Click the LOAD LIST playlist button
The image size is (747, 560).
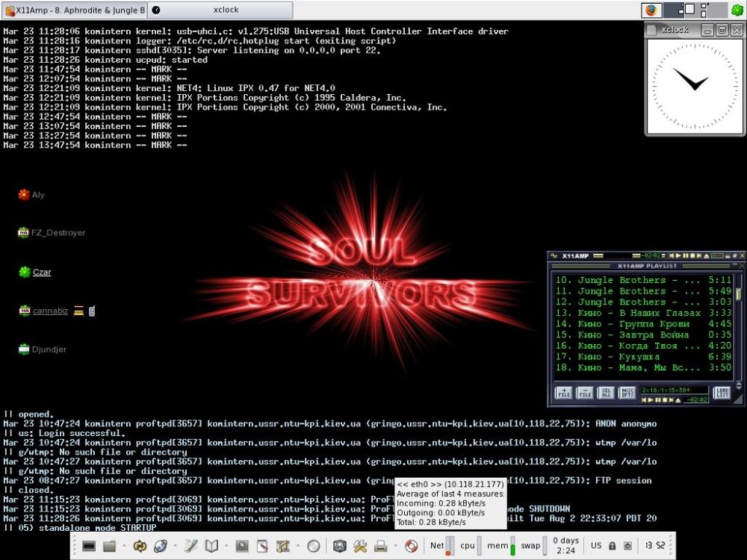coord(722,393)
